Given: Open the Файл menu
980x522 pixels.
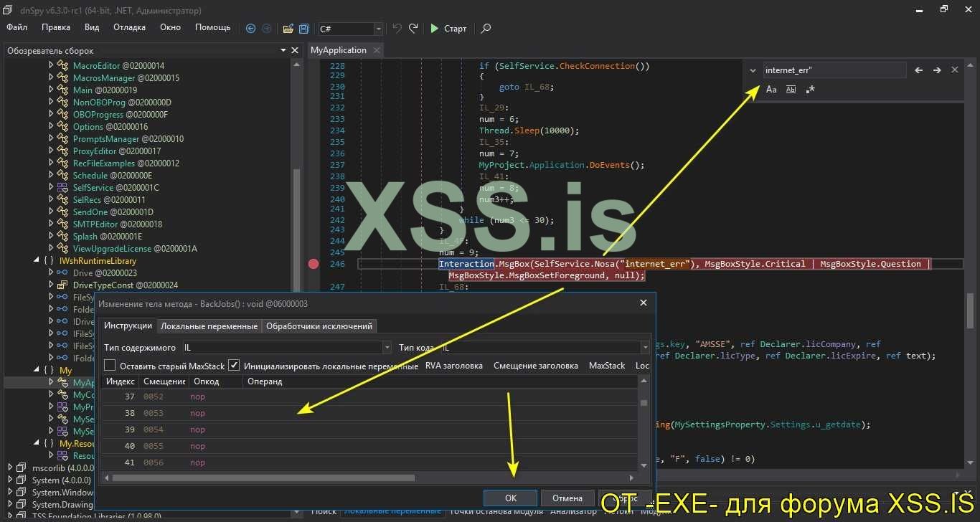Looking at the screenshot, I should 17,27.
